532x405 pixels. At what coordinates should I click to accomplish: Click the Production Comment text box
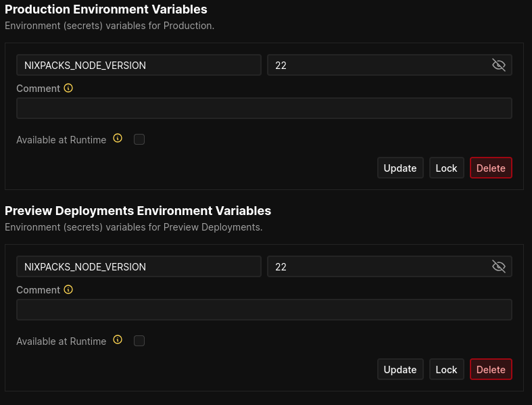point(264,108)
